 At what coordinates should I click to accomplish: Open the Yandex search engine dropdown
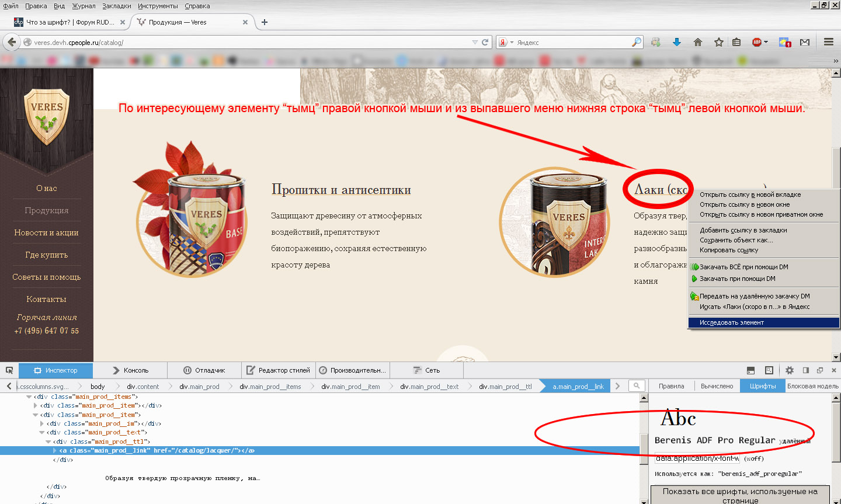pyautogui.click(x=512, y=43)
